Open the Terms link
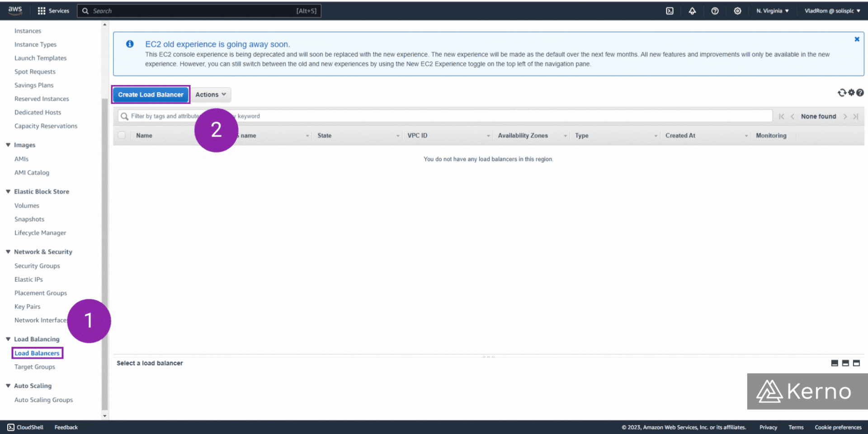Image resolution: width=868 pixels, height=434 pixels. pyautogui.click(x=796, y=427)
